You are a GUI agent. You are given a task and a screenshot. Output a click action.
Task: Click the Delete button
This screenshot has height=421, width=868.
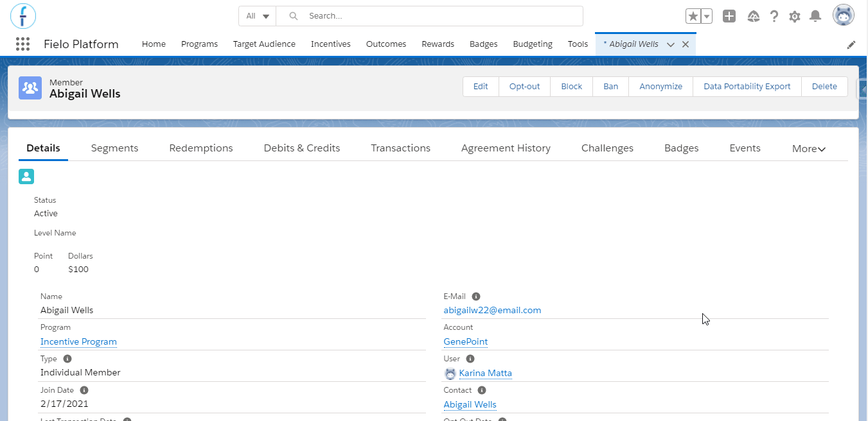[824, 87]
